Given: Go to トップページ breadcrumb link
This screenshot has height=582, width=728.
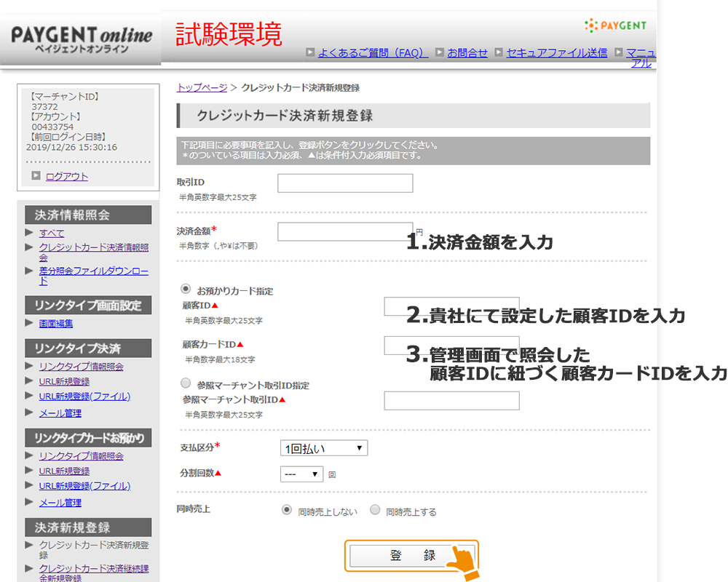Looking at the screenshot, I should tap(202, 88).
